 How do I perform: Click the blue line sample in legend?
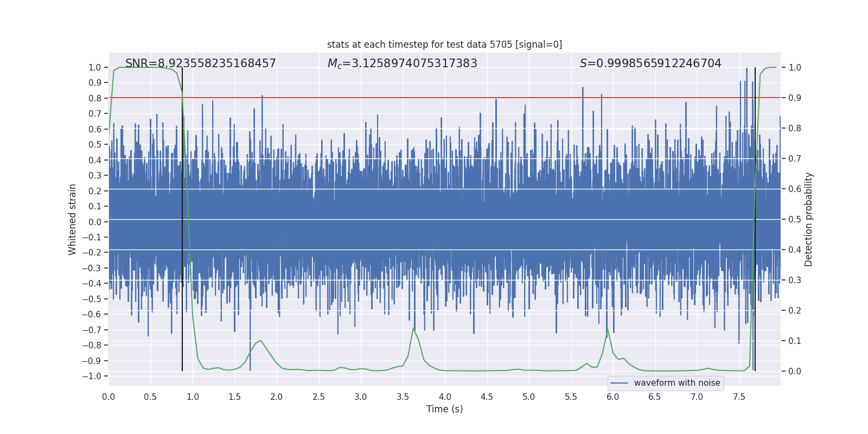pos(619,383)
